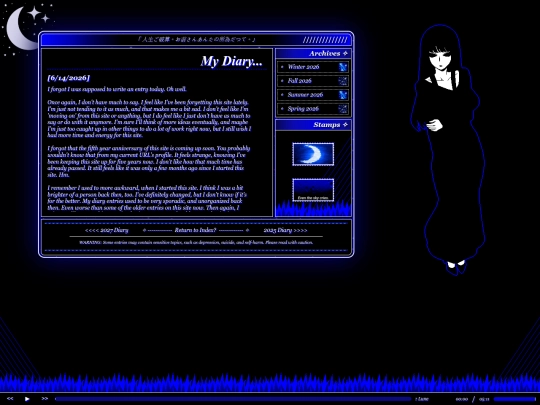This screenshot has height=405, width=540.
Task: Open the Summer 2026 archive
Action: 313,95
